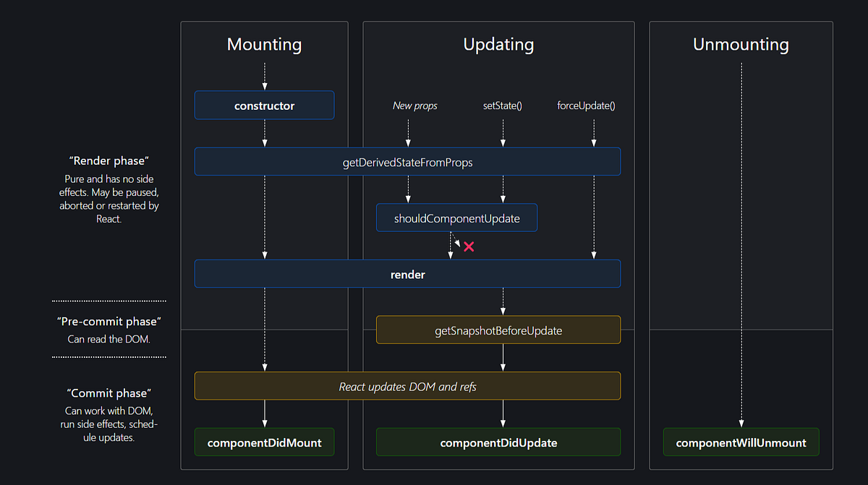Click the red X cancellation marker

click(469, 246)
